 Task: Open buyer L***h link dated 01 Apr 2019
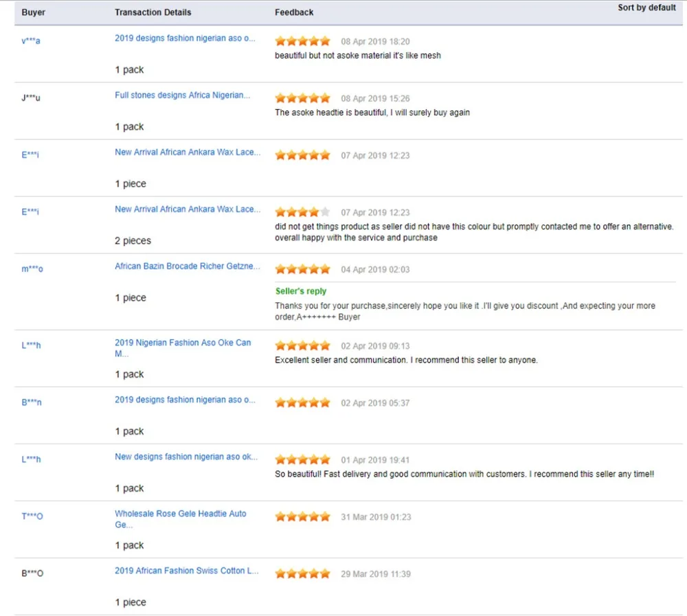tap(31, 459)
